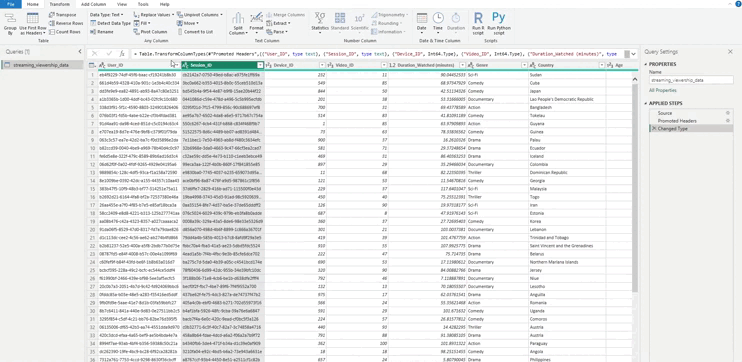Switch to the View tab
This screenshot has width=742, height=362.
click(x=122, y=4)
